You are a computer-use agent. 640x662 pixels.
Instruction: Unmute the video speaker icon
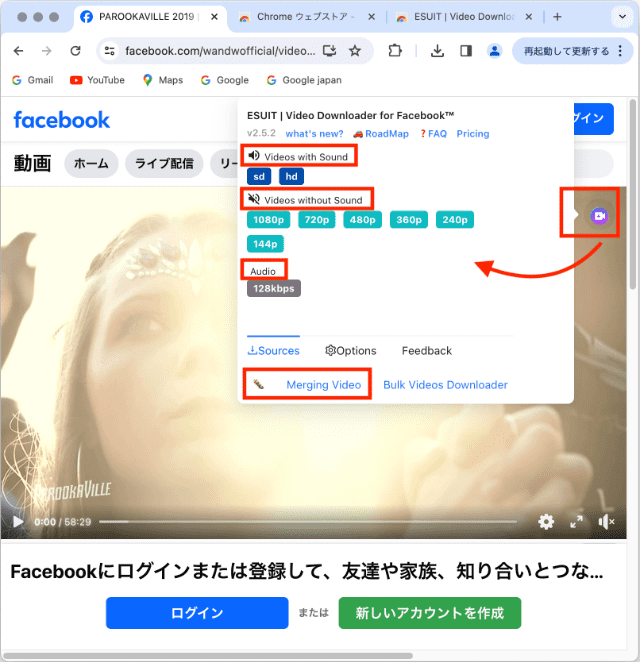(606, 522)
